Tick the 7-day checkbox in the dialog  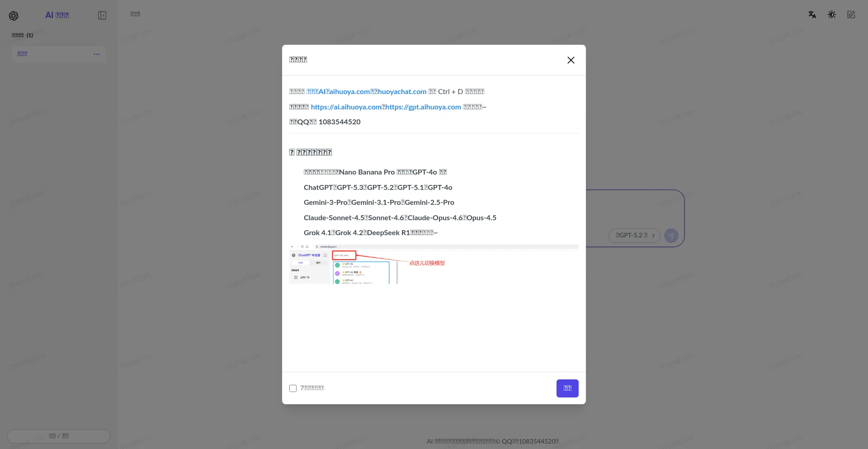[x=293, y=388]
